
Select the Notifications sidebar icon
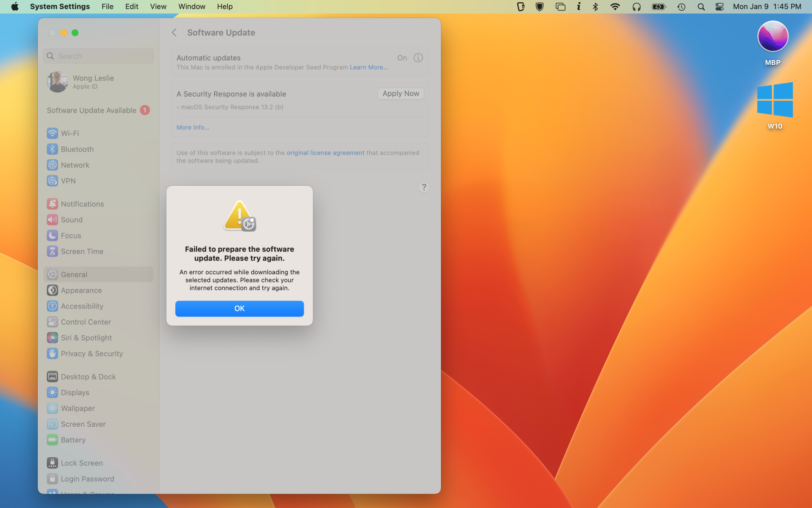coord(52,204)
